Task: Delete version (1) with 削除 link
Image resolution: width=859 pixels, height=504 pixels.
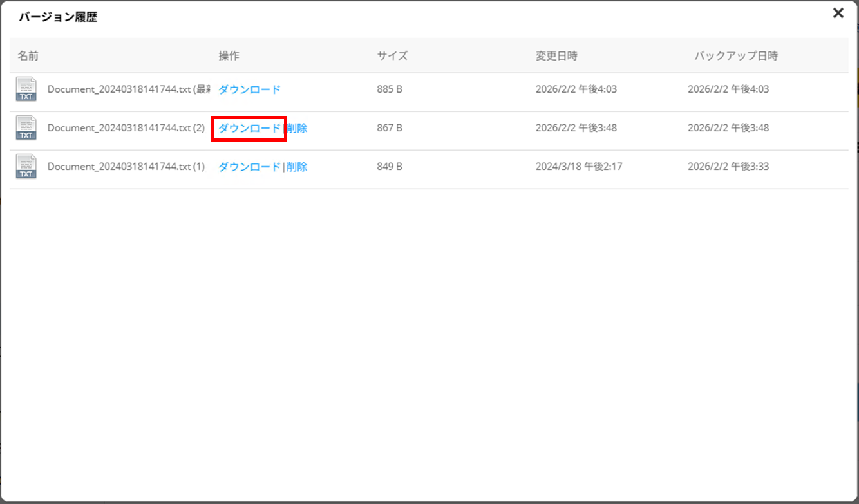Action: pos(297,167)
